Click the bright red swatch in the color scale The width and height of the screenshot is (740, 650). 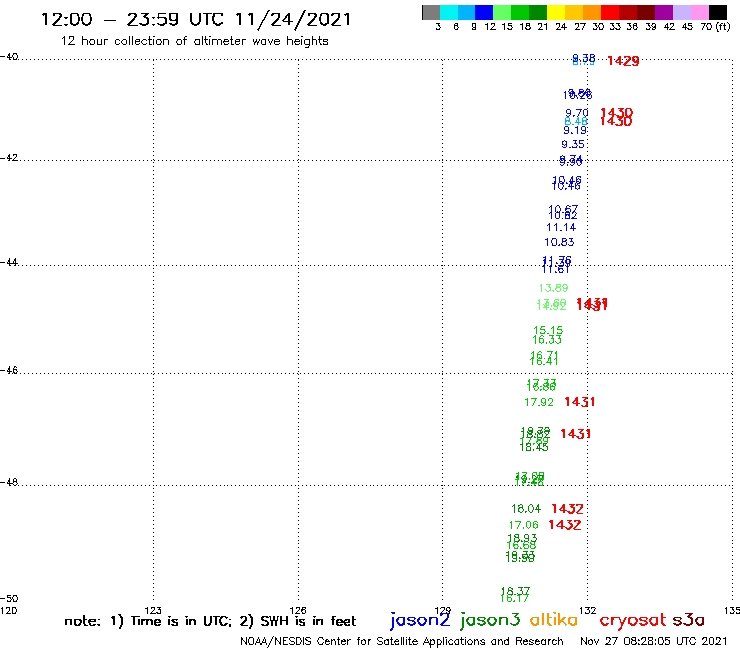(x=610, y=12)
